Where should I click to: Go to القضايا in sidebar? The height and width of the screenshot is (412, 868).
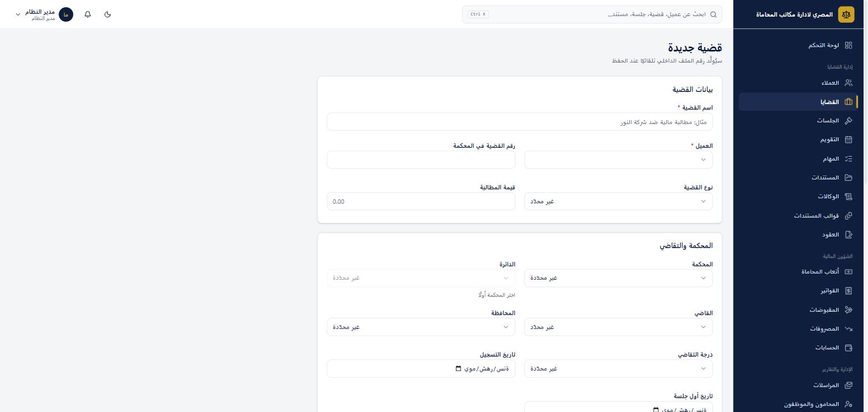click(798, 102)
